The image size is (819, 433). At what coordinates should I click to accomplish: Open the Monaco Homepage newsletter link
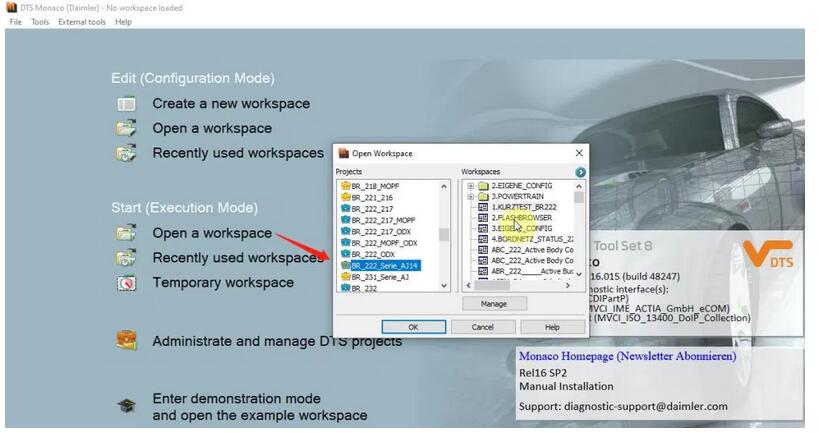click(x=627, y=356)
